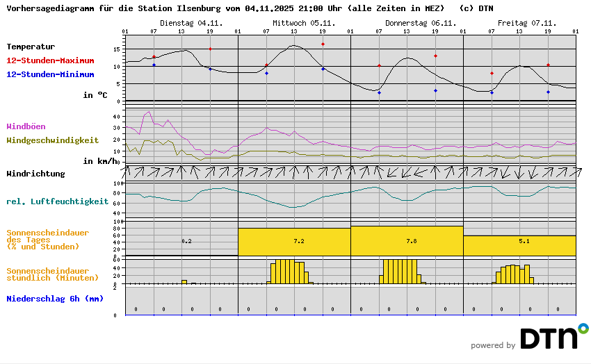Click the sun icon dot on DTN logo
The image size is (591, 364).
pyautogui.click(x=583, y=327)
